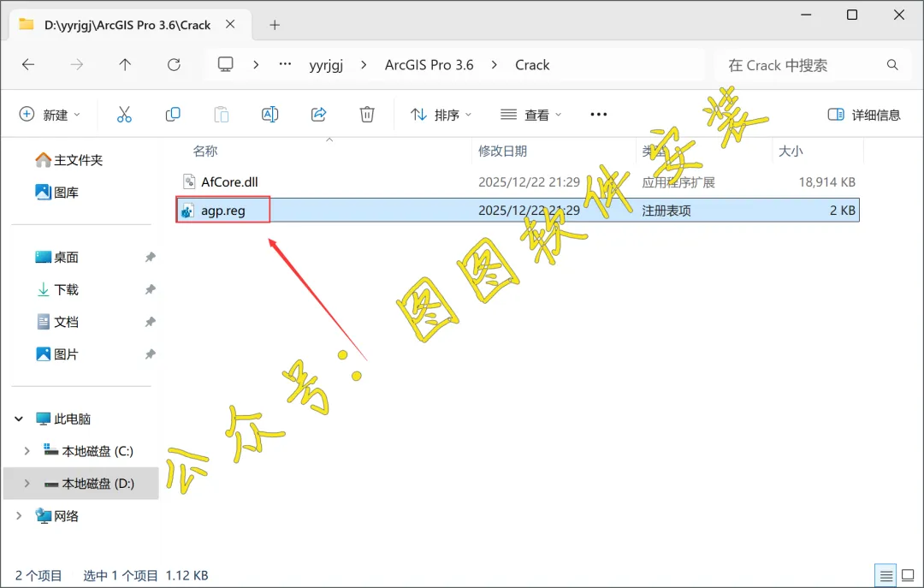Image resolution: width=924 pixels, height=588 pixels.
Task: Close the Crack folder tab
Action: (230, 24)
